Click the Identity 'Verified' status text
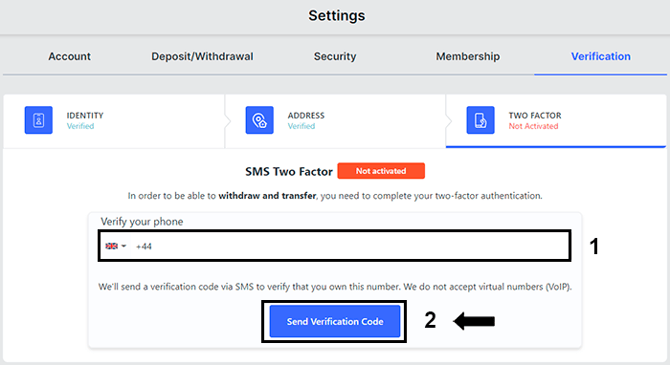The image size is (670, 365). tap(80, 126)
